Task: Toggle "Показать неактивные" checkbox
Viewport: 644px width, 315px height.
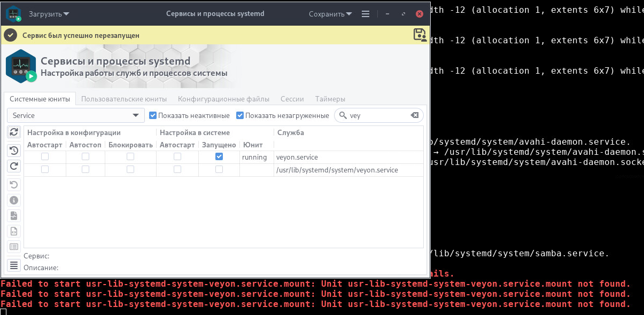Action: [153, 115]
